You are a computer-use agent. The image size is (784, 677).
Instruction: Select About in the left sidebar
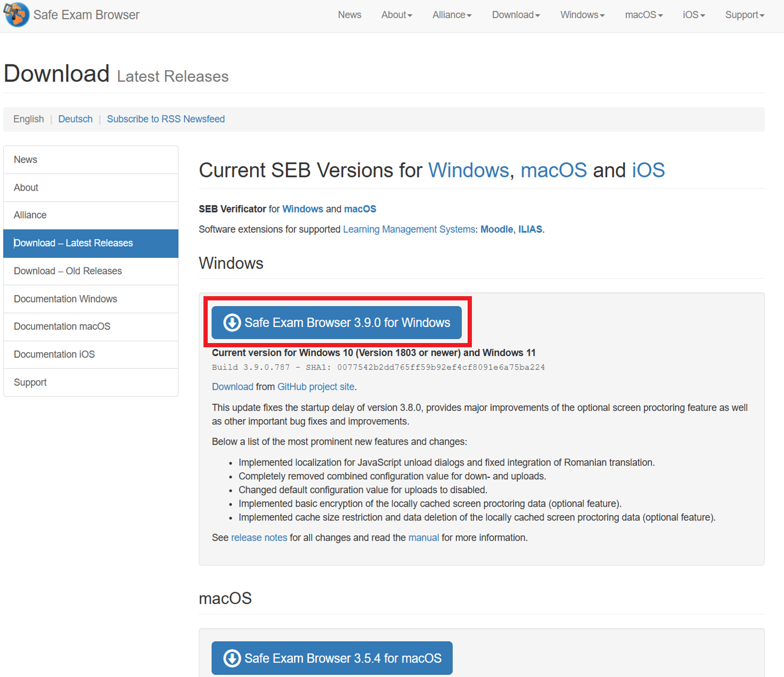point(91,187)
